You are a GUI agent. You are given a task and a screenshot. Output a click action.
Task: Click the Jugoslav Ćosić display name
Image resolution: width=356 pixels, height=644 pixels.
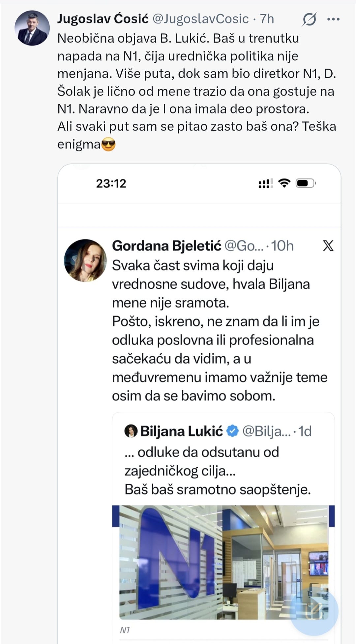pyautogui.click(x=103, y=19)
